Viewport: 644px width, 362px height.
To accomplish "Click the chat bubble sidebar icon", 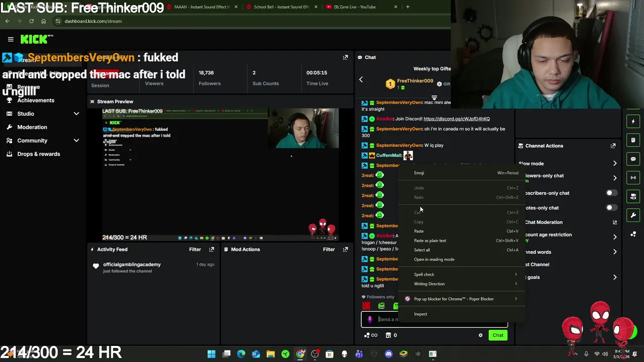I will click(633, 159).
